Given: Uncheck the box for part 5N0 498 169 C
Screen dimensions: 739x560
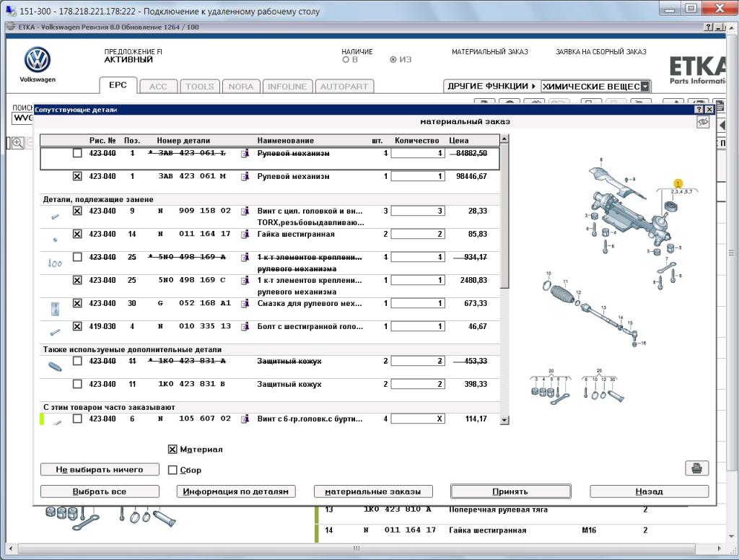Looking at the screenshot, I should click(x=77, y=280).
